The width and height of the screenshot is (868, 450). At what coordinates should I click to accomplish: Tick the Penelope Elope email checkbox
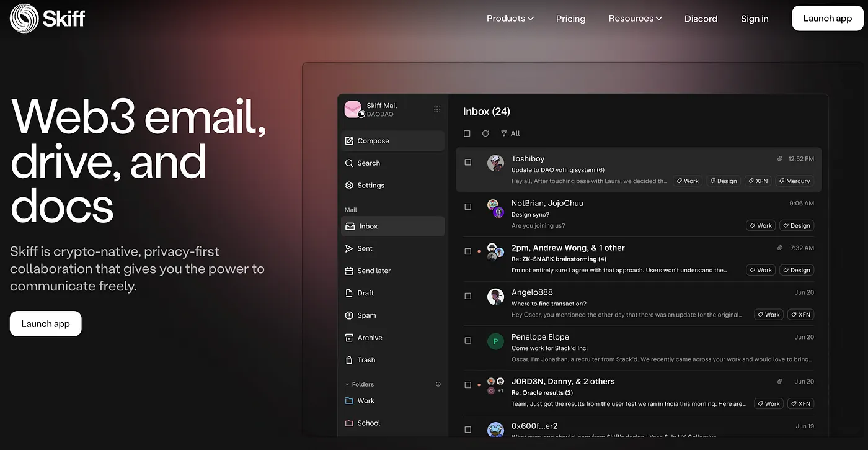point(468,341)
